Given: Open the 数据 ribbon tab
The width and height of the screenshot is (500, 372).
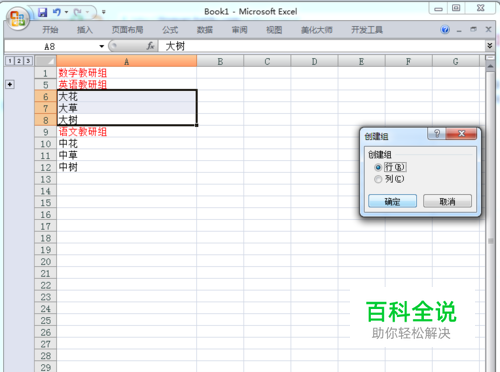Looking at the screenshot, I should [205, 30].
